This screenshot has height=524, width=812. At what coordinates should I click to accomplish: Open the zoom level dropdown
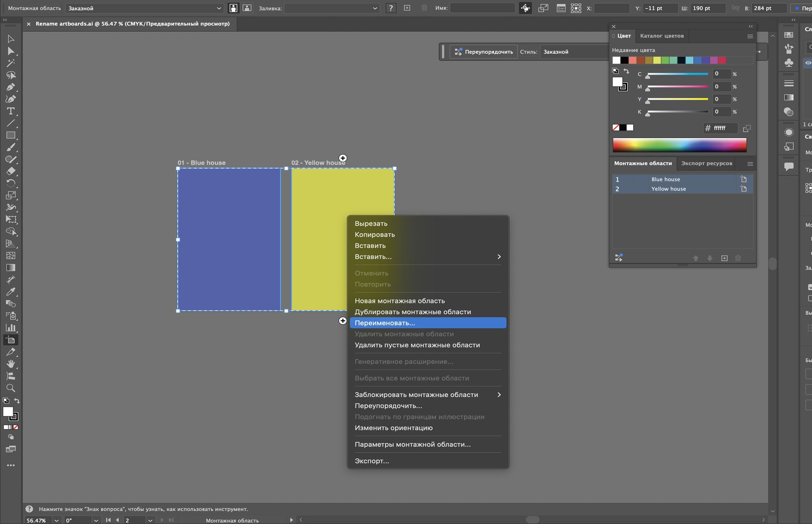pyautogui.click(x=56, y=520)
